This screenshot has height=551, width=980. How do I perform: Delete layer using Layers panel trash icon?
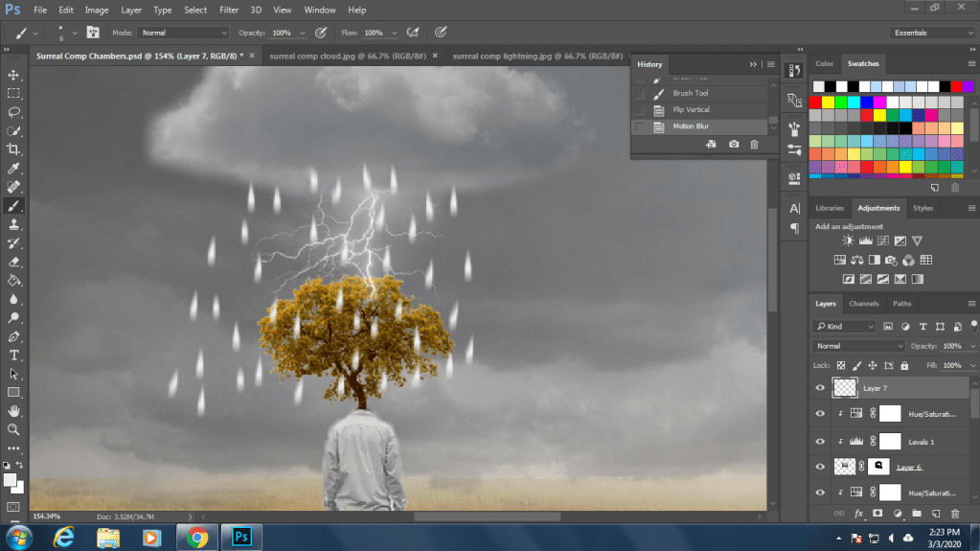click(954, 514)
